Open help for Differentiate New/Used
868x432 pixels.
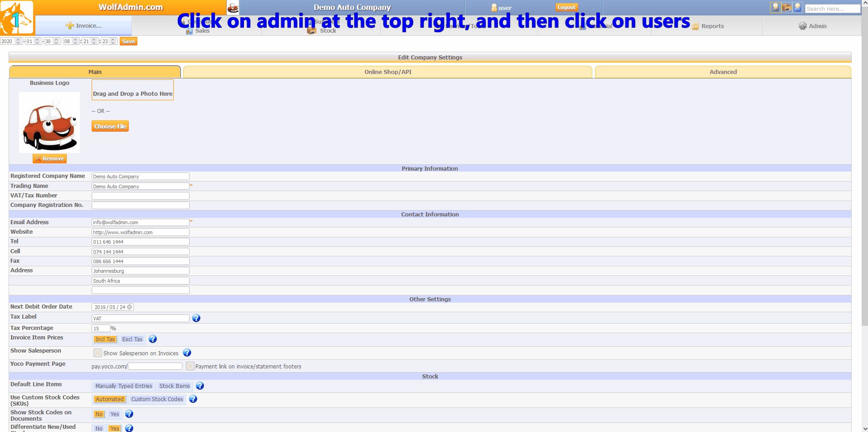pos(129,428)
